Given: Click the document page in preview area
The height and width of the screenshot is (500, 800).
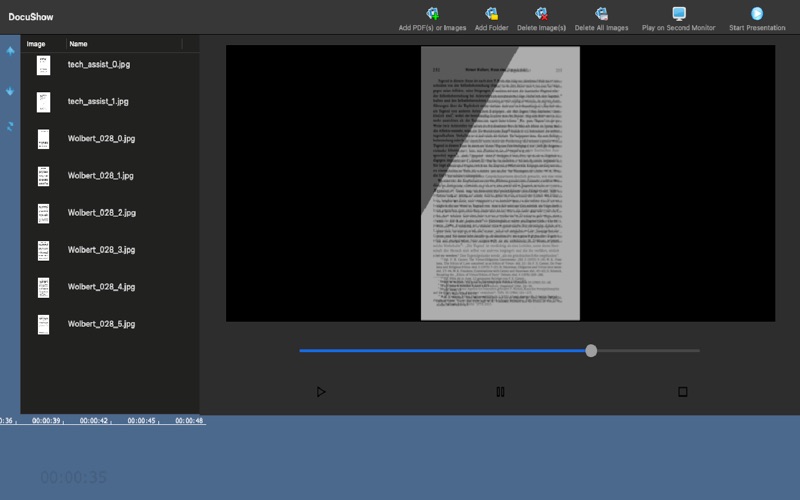Looking at the screenshot, I should click(x=500, y=184).
